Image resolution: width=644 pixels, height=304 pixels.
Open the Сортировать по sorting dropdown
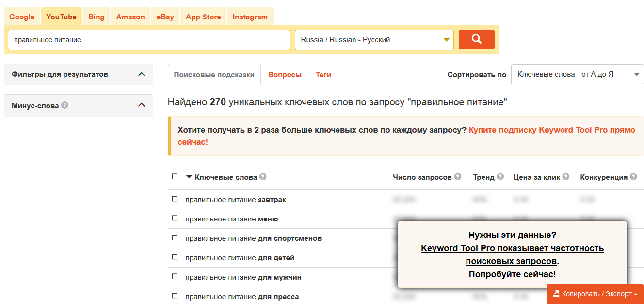click(x=577, y=74)
